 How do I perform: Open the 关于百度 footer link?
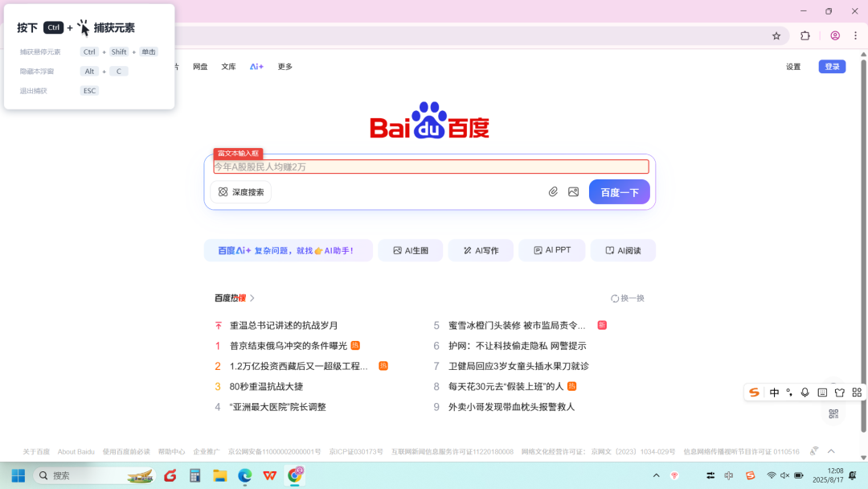click(36, 452)
